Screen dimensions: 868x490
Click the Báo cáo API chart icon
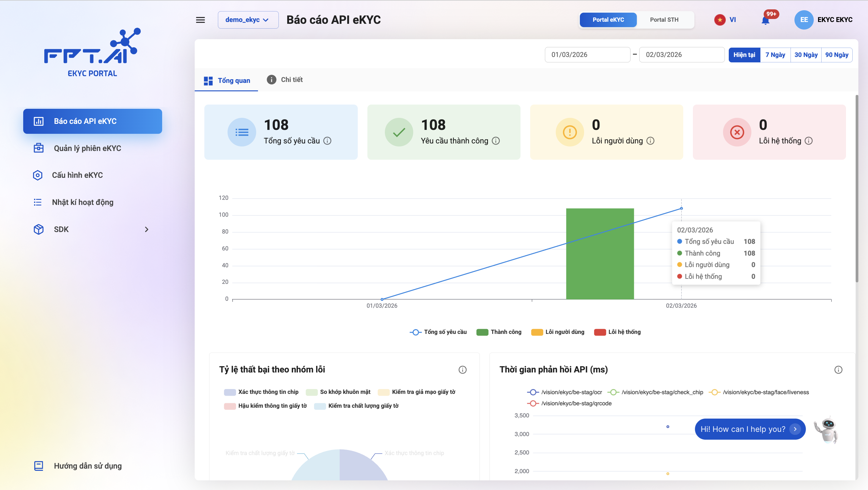click(38, 121)
